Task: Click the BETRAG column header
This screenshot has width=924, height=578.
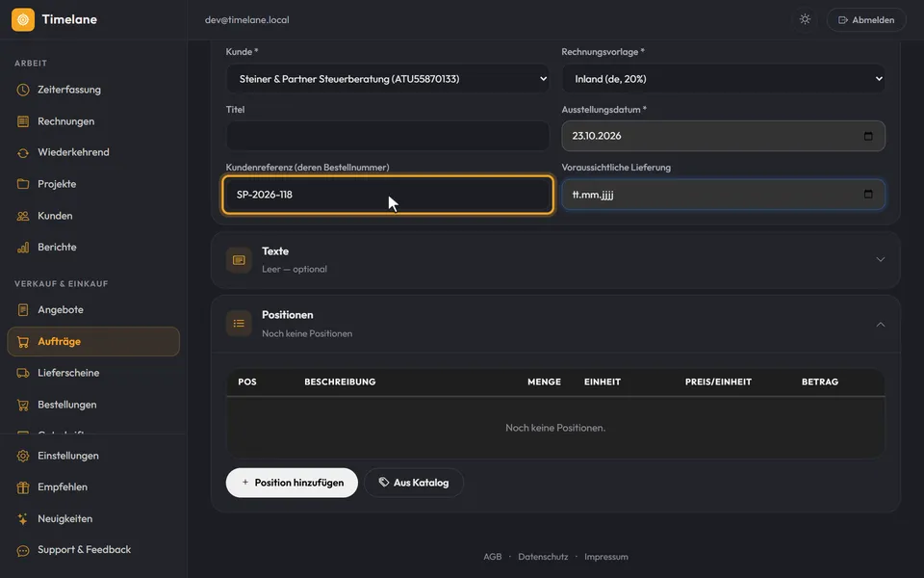Action: [820, 382]
